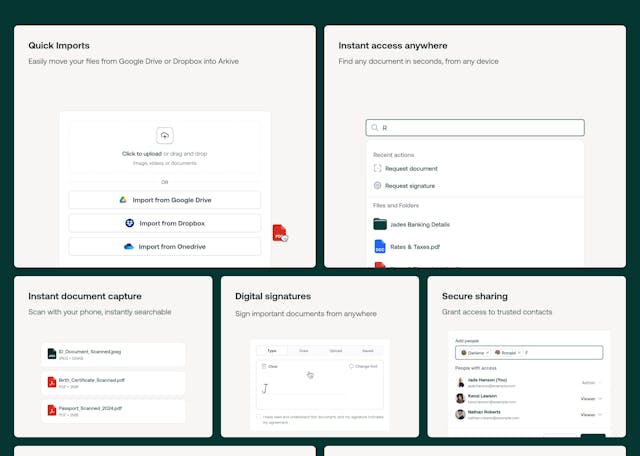Click the search input containing R
The height and width of the screenshot is (456, 640).
coord(475,128)
